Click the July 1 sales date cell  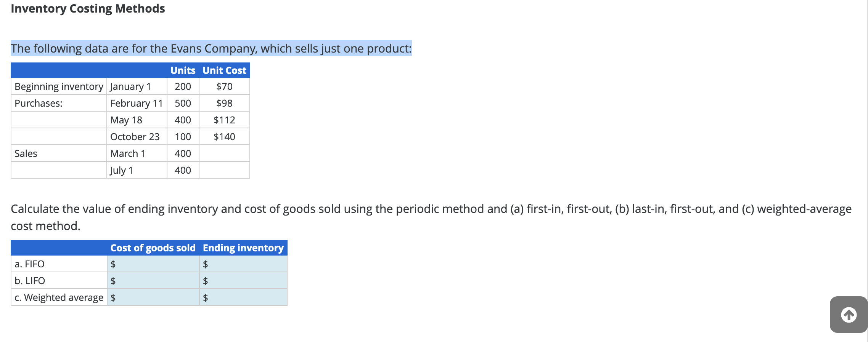click(122, 170)
